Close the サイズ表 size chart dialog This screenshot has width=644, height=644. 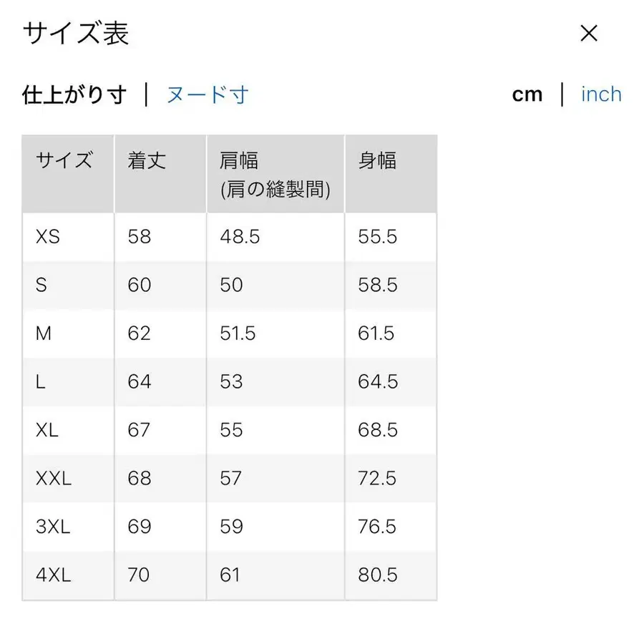[588, 33]
